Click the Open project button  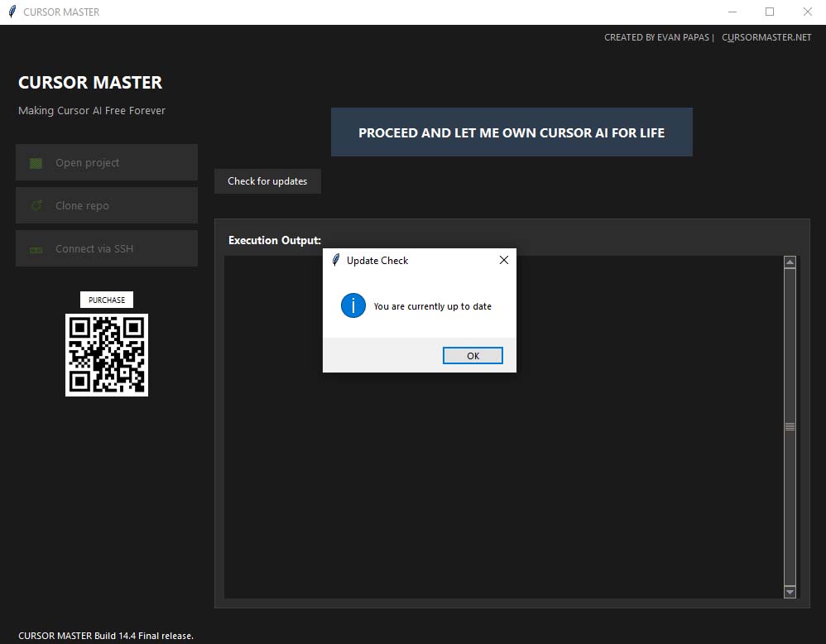coord(107,162)
